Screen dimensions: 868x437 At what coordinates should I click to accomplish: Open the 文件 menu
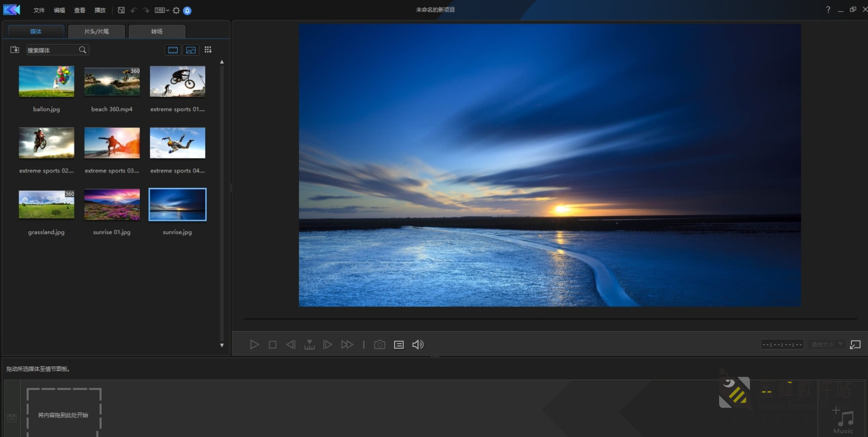39,10
